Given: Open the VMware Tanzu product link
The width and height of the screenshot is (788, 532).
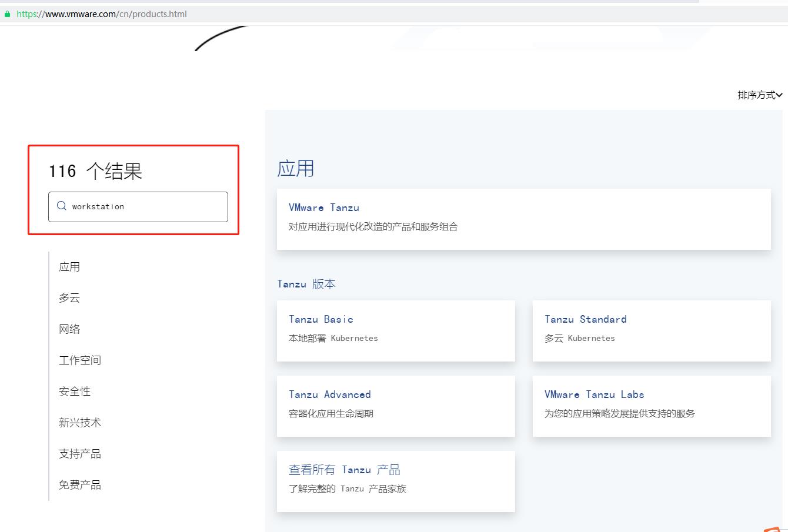Looking at the screenshot, I should pyautogui.click(x=324, y=208).
